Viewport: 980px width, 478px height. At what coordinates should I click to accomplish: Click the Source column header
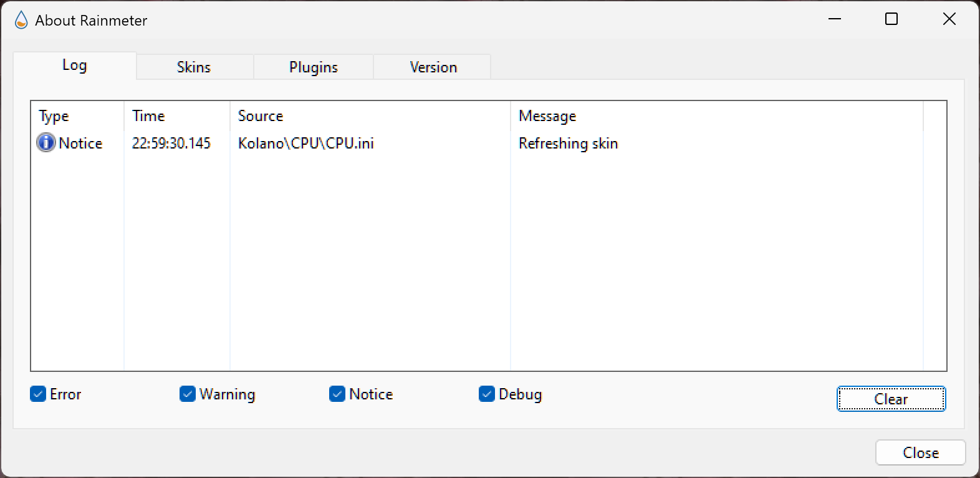point(370,115)
